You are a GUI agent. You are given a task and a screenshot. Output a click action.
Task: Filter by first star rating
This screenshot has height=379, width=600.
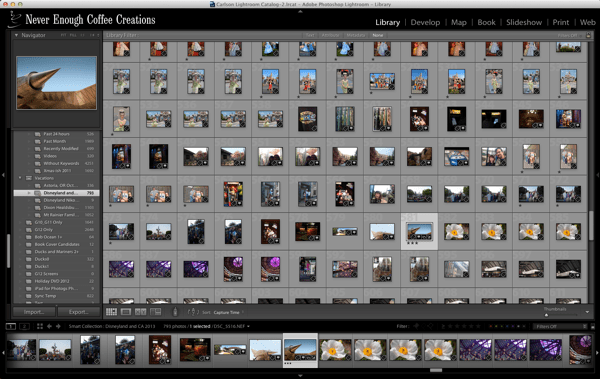(x=450, y=327)
